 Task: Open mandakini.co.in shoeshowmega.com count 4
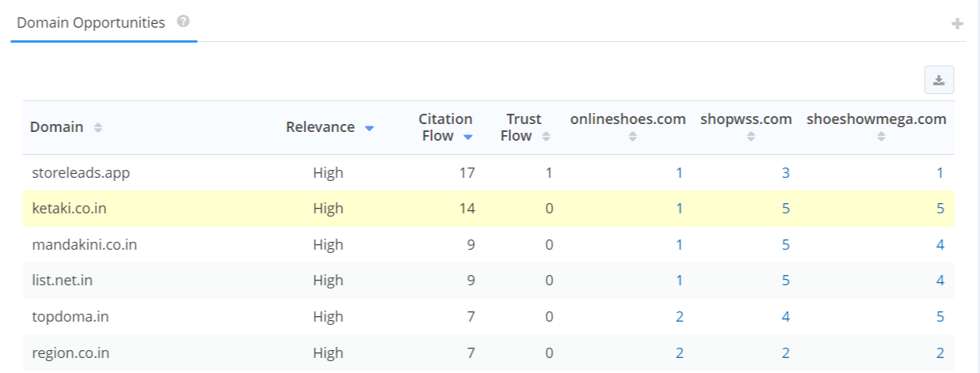(940, 244)
